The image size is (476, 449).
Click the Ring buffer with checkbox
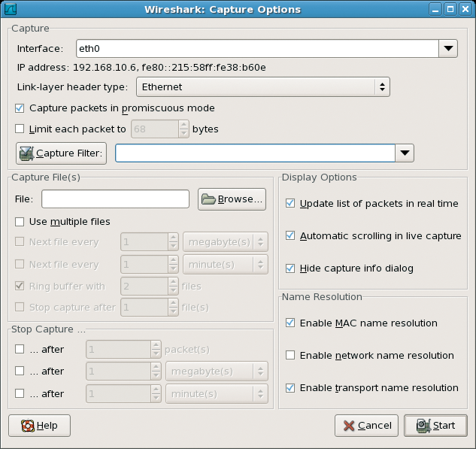tap(20, 286)
